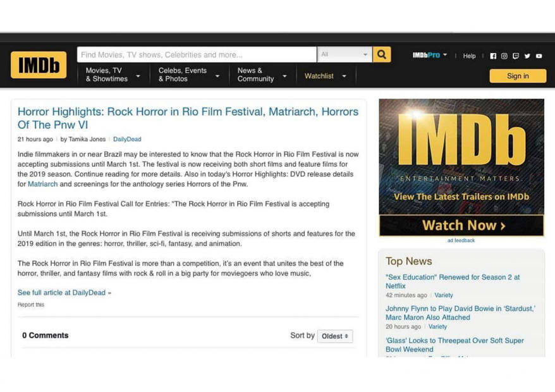Expand the Watchlist menu
This screenshot has width=555, height=392.
click(325, 76)
